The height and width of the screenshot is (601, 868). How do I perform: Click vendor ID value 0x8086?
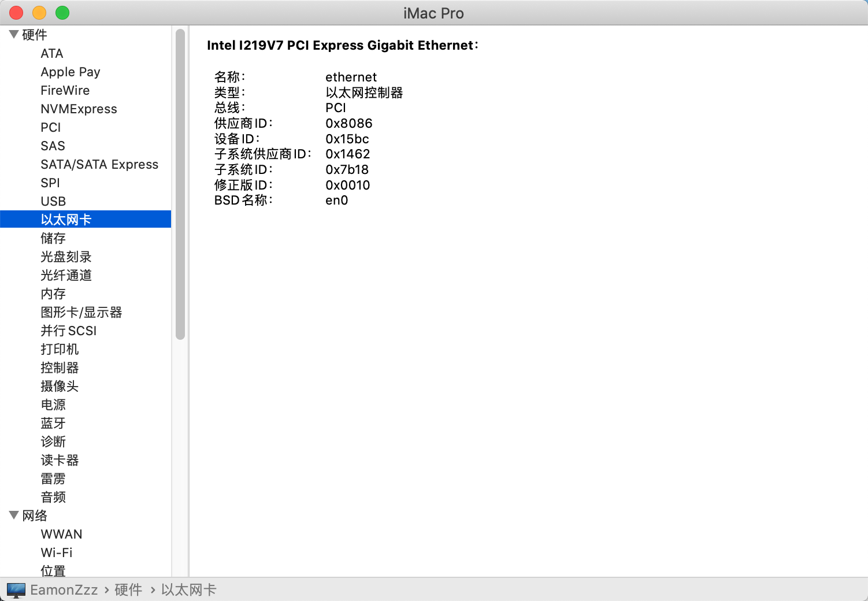[x=349, y=123]
